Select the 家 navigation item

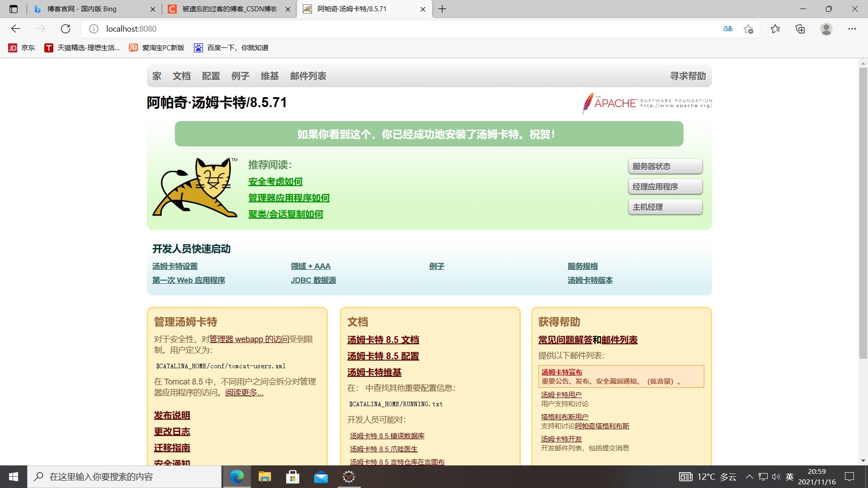click(x=157, y=76)
